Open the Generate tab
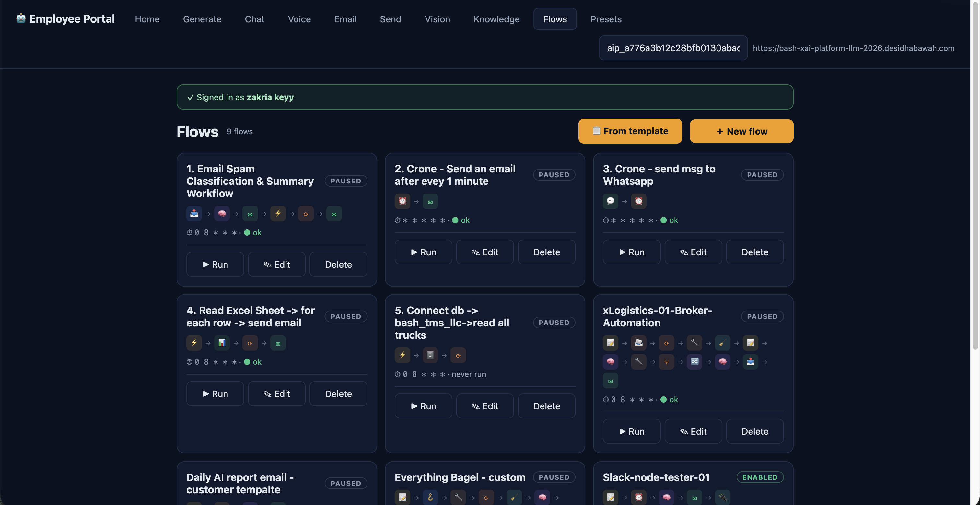This screenshot has height=505, width=980. pyautogui.click(x=202, y=19)
